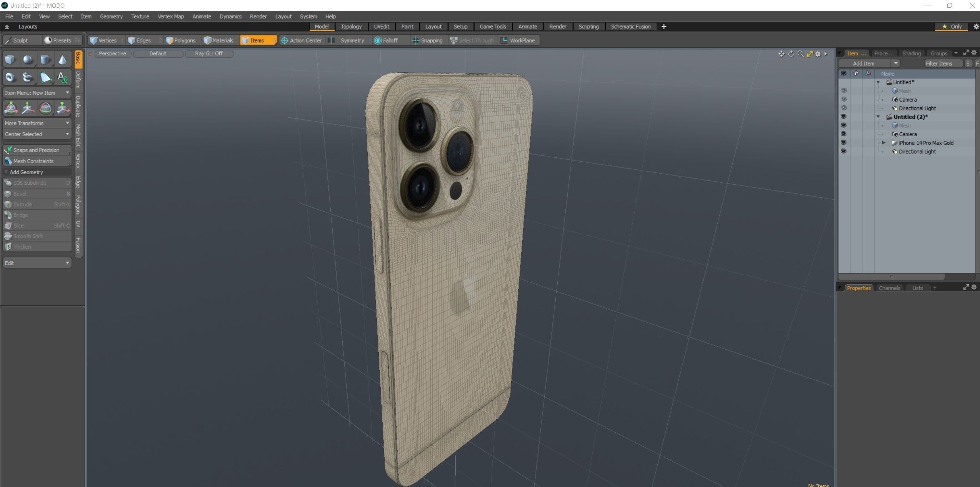Add a cylinder primitive from the toolbox
Image resolution: width=980 pixels, height=487 pixels.
pyautogui.click(x=45, y=60)
